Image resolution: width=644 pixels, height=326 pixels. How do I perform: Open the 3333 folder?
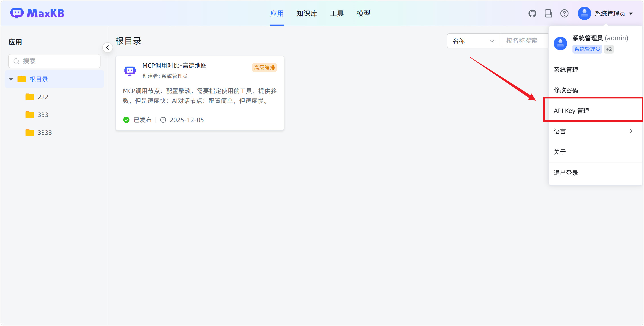(45, 133)
